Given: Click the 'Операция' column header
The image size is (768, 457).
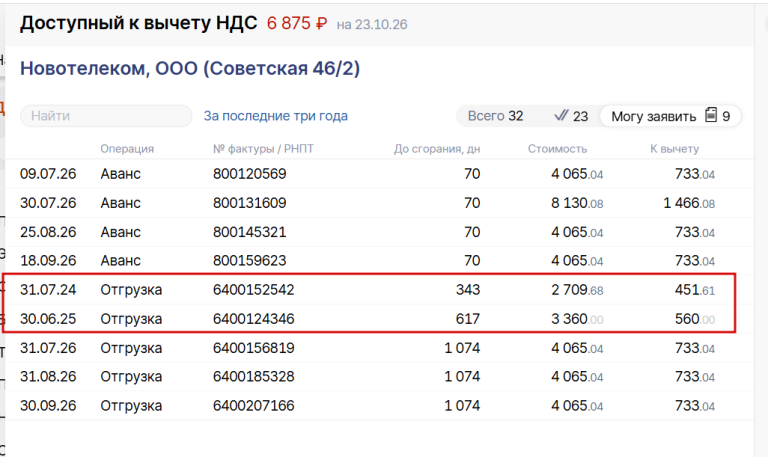Looking at the screenshot, I should [x=127, y=149].
